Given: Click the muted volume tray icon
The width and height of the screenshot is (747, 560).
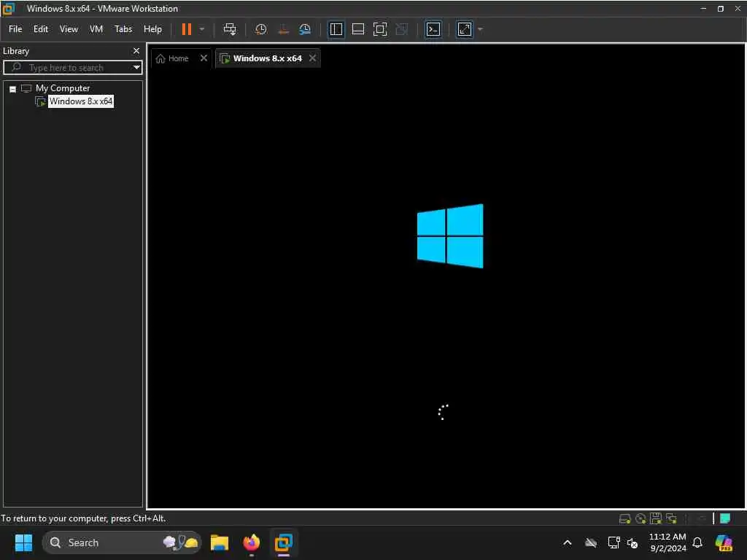Looking at the screenshot, I should [632, 542].
